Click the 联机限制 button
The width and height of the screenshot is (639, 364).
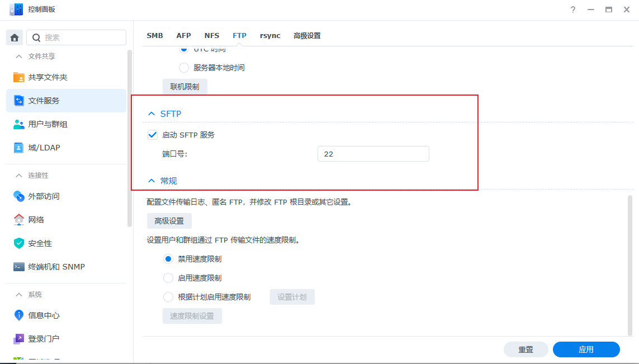click(185, 87)
